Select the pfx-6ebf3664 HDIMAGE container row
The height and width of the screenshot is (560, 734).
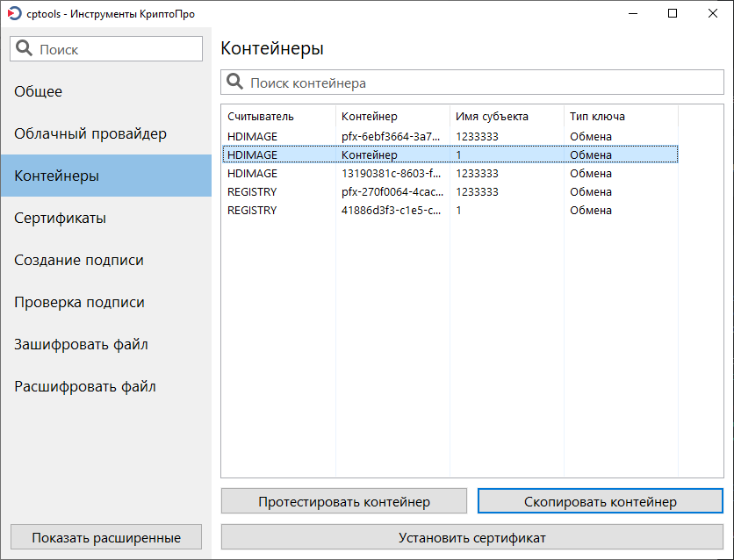click(391, 136)
